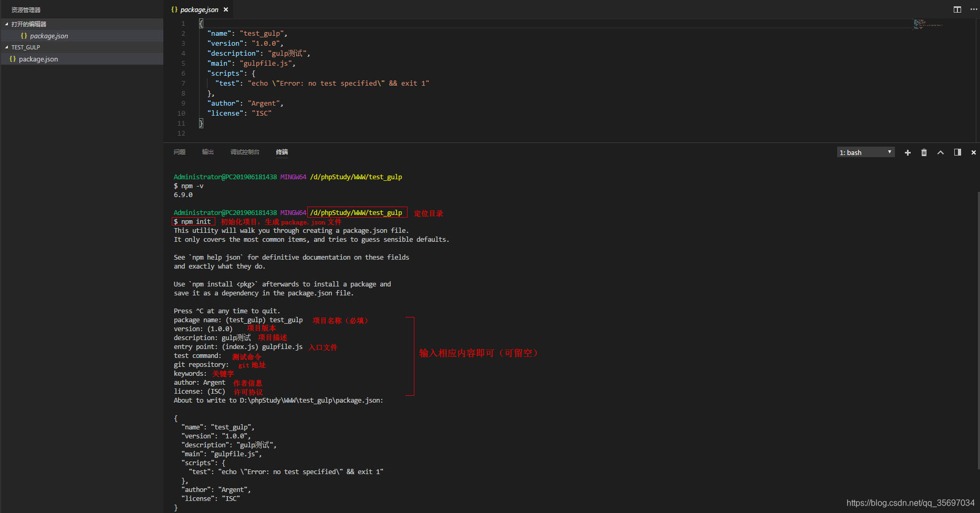Image resolution: width=980 pixels, height=513 pixels.
Task: Click "test_gulp" name value in editor
Action: 262,33
